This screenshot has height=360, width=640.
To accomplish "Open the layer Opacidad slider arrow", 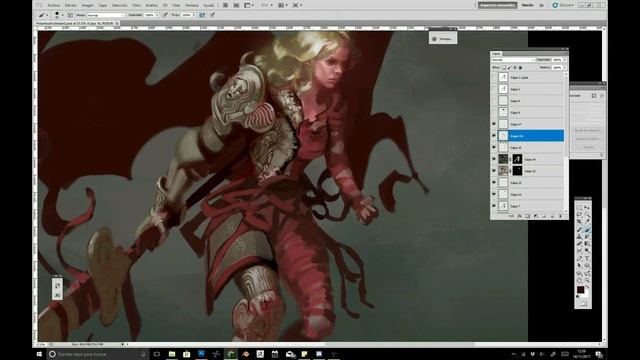I will point(565,60).
